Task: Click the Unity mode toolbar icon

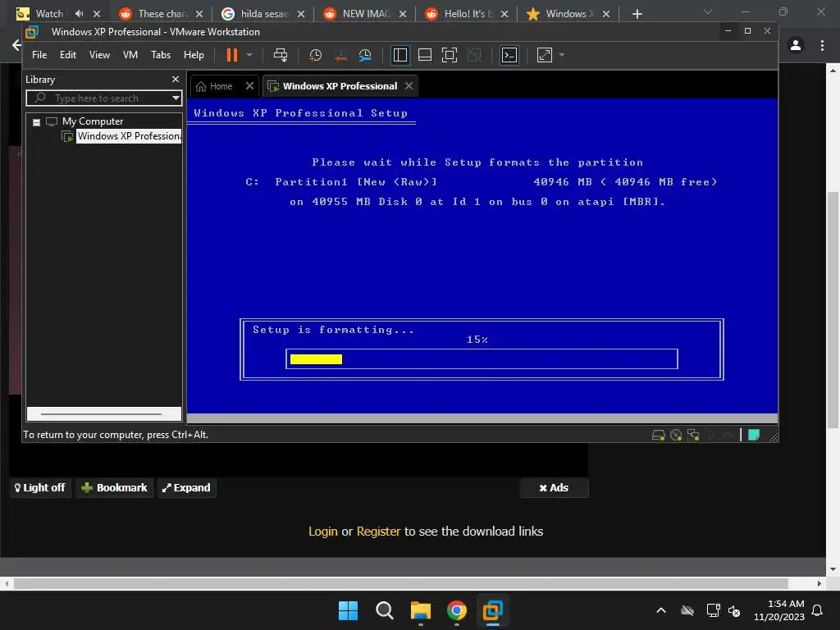Action: (474, 55)
